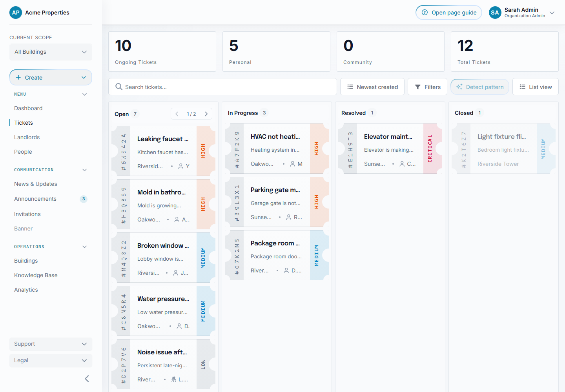The height and width of the screenshot is (392, 565).
Task: Open the Mold in bathroom ticket
Action: [163, 204]
